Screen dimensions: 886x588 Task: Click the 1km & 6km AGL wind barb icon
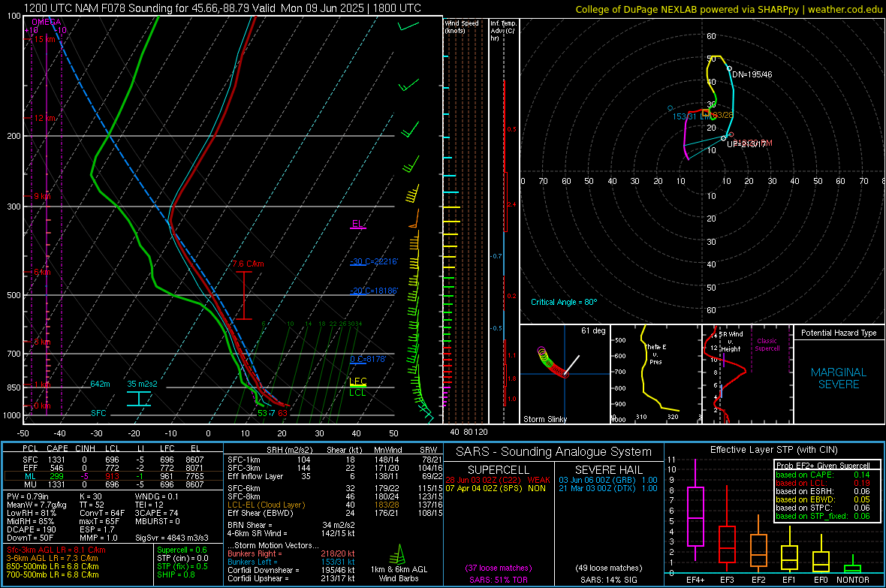click(x=399, y=553)
